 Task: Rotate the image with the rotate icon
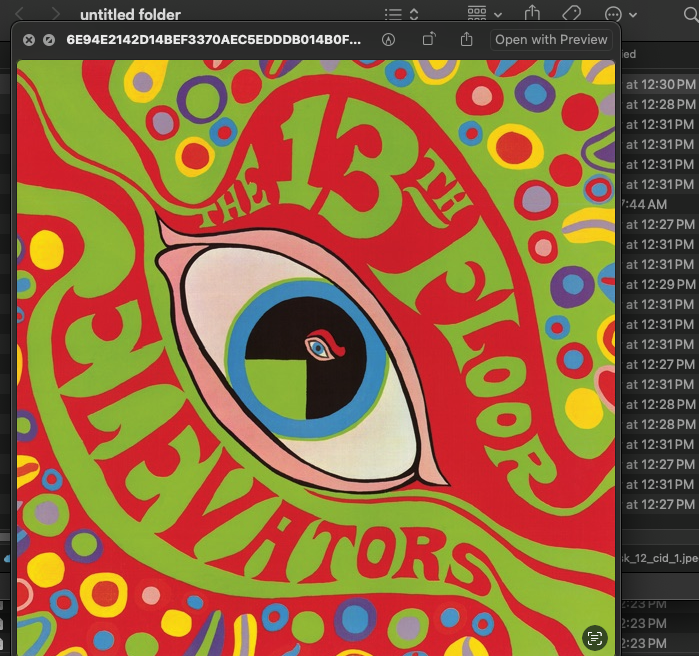tap(429, 39)
